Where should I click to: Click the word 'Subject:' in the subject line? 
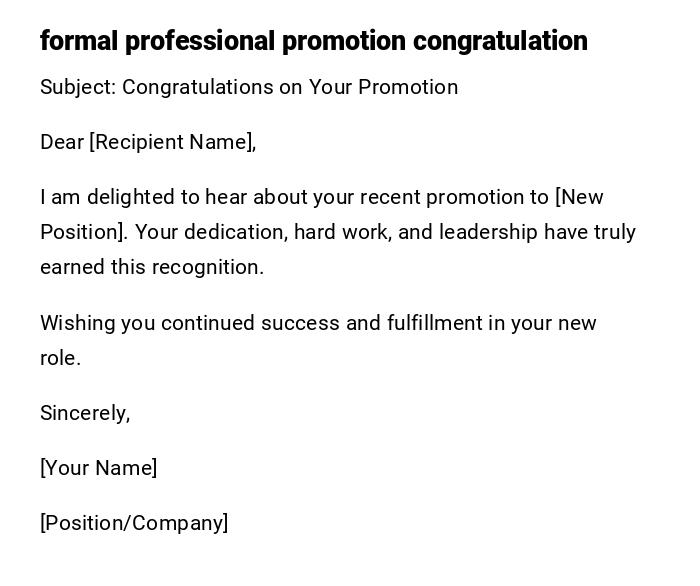click(x=78, y=87)
